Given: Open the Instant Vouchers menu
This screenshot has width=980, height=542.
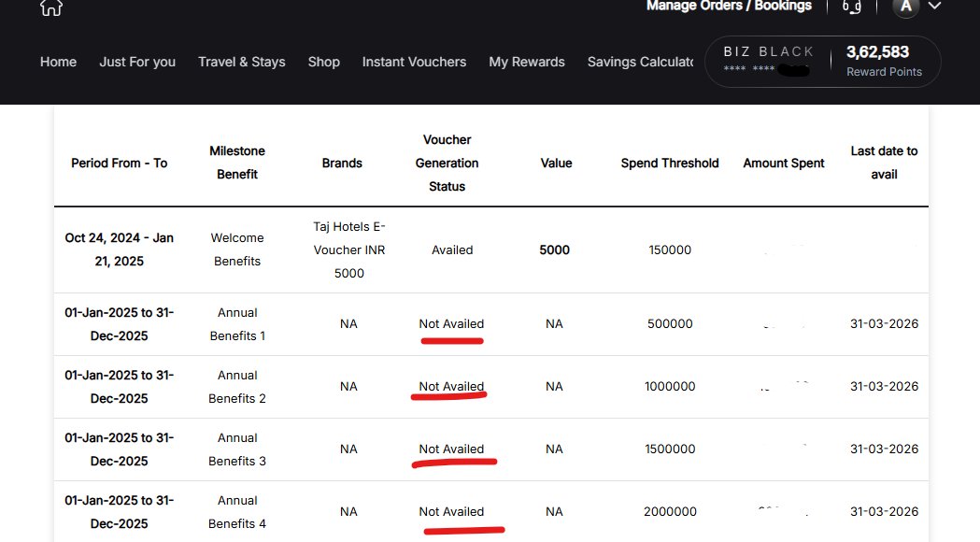Looking at the screenshot, I should (x=415, y=62).
